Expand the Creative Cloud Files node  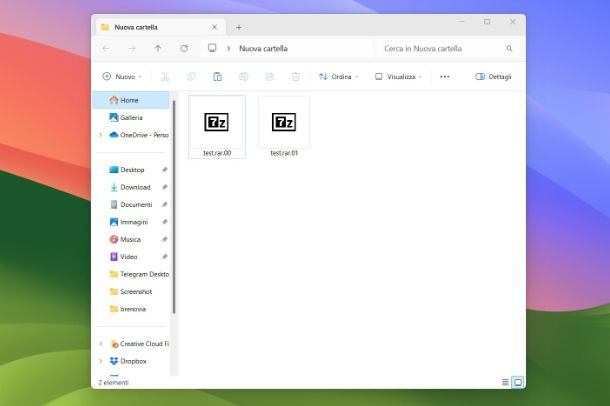tap(101, 344)
